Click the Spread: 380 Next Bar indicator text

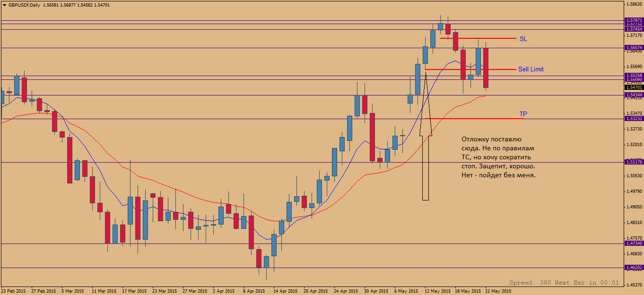[564, 282]
